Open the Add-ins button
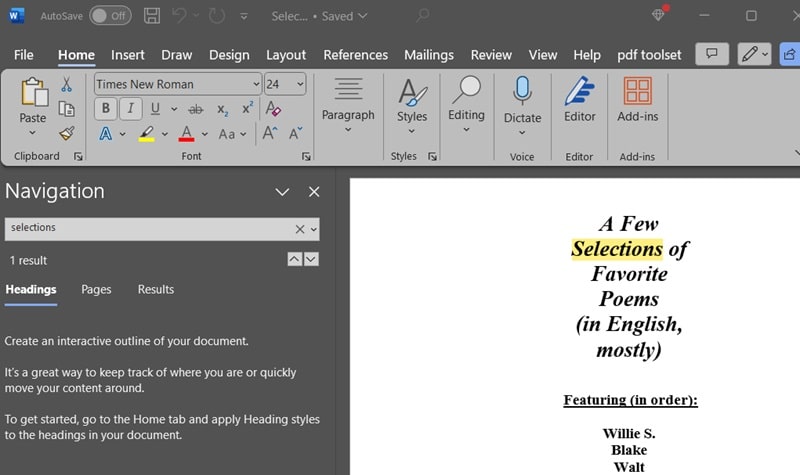The width and height of the screenshot is (800, 475). click(637, 99)
